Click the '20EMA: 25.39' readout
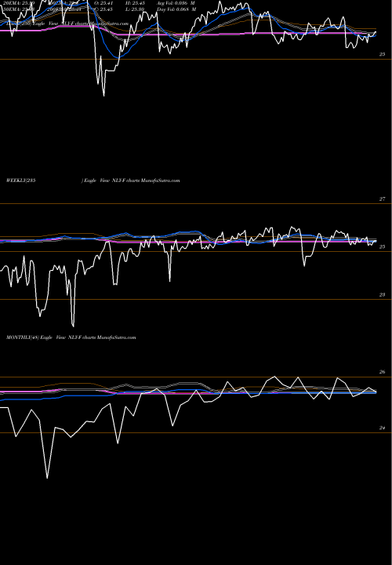Viewport: 392px width, 565px height. point(18,3)
